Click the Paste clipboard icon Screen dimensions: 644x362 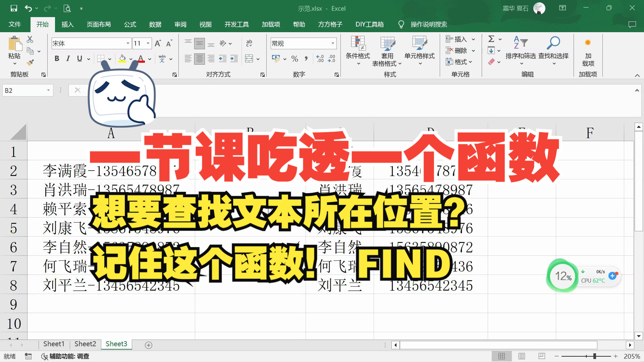(x=14, y=44)
